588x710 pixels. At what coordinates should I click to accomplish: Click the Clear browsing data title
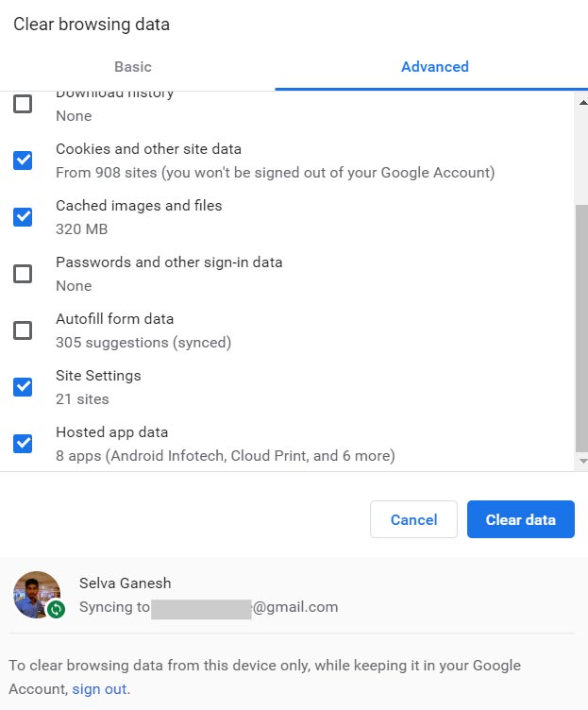pos(92,25)
